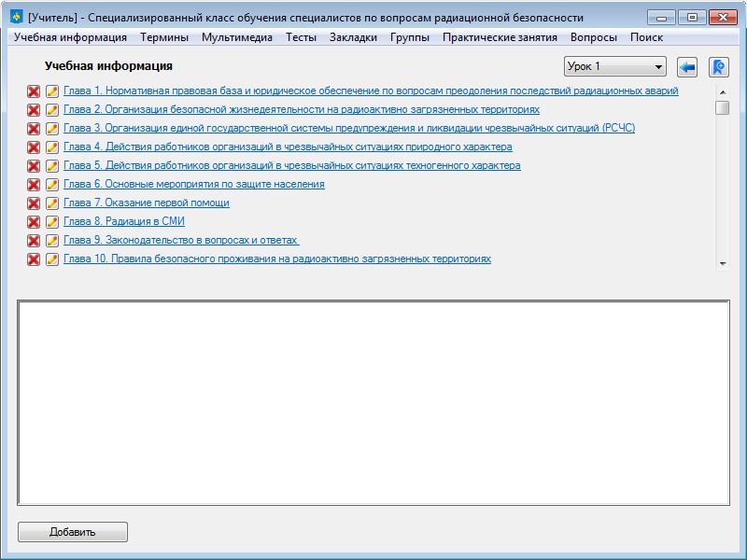The height and width of the screenshot is (560, 747).
Task: Minimize the Учитель application window
Action: tap(661, 18)
